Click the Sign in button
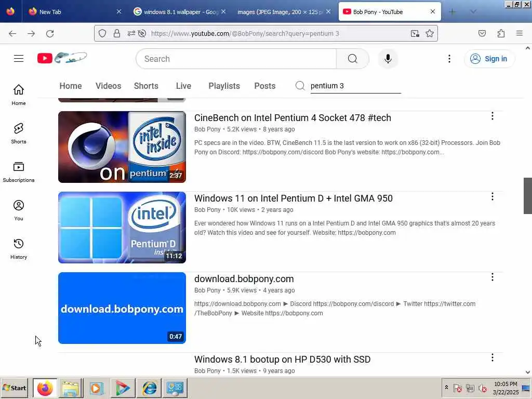532x399 pixels. pyautogui.click(x=489, y=59)
